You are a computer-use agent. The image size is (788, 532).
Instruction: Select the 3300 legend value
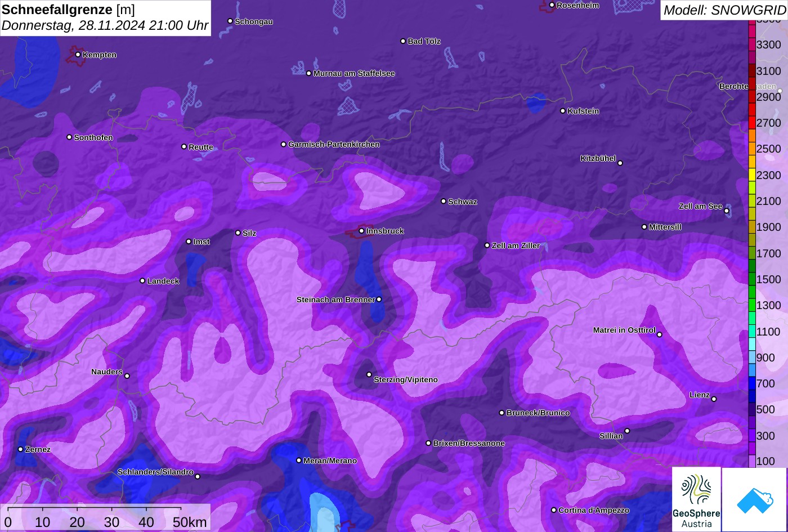point(769,44)
